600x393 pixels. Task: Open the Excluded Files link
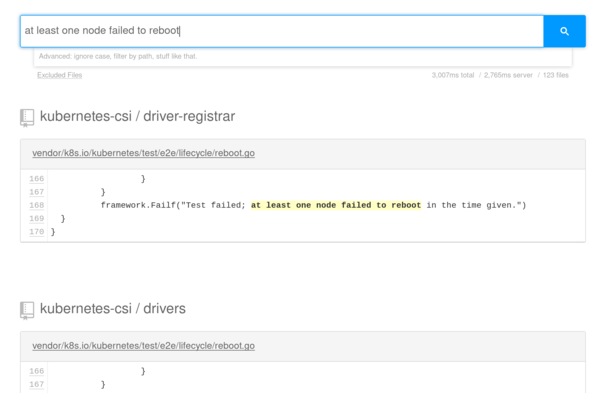59,75
